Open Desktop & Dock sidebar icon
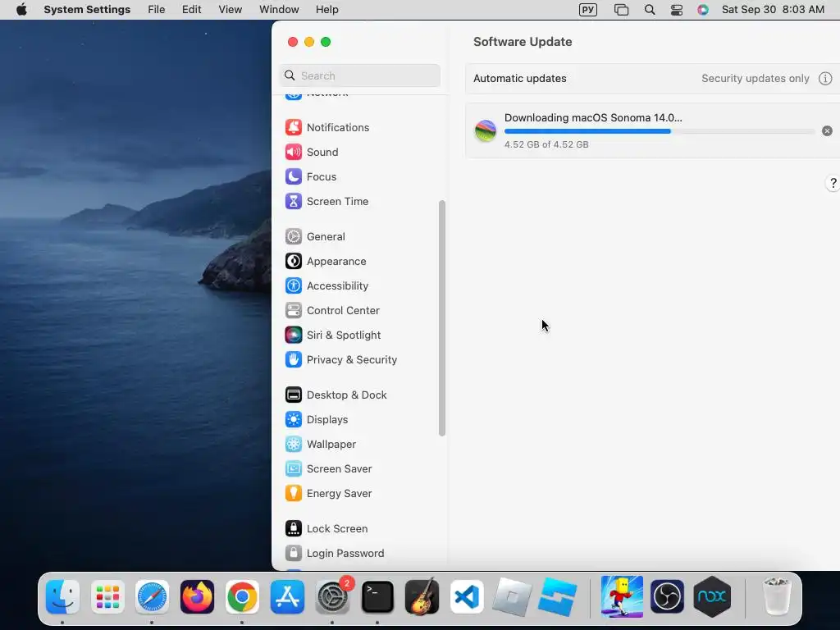 293,395
